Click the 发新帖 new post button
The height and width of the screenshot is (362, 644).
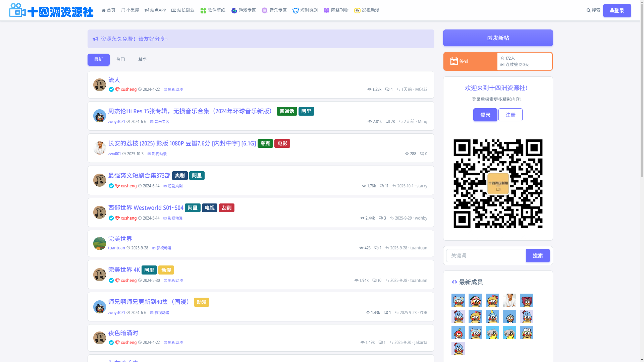pyautogui.click(x=498, y=38)
